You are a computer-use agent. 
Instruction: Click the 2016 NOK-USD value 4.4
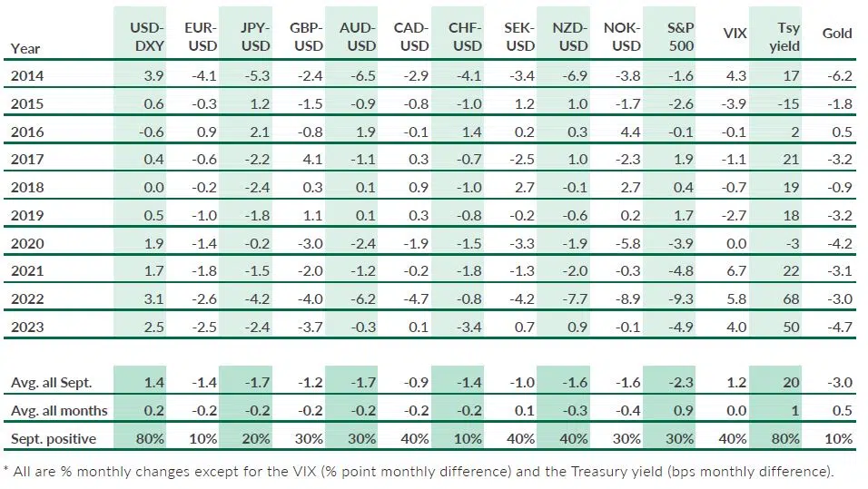pos(630,132)
